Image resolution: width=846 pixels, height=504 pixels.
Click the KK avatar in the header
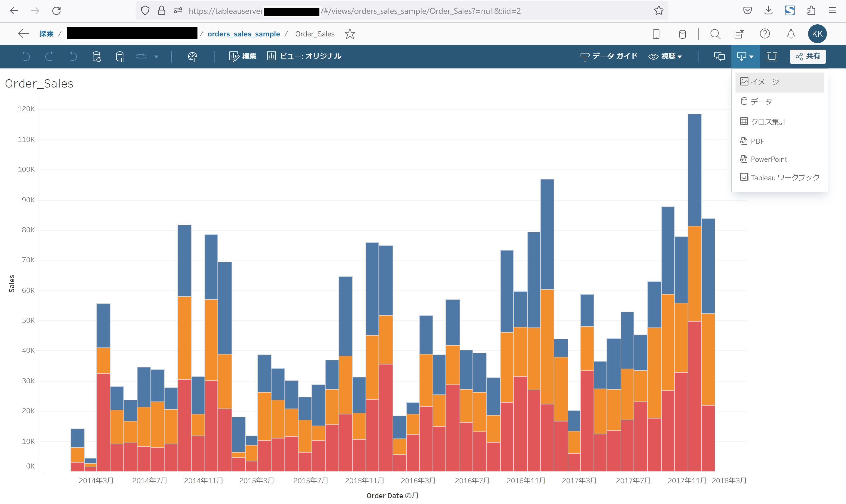pos(817,33)
